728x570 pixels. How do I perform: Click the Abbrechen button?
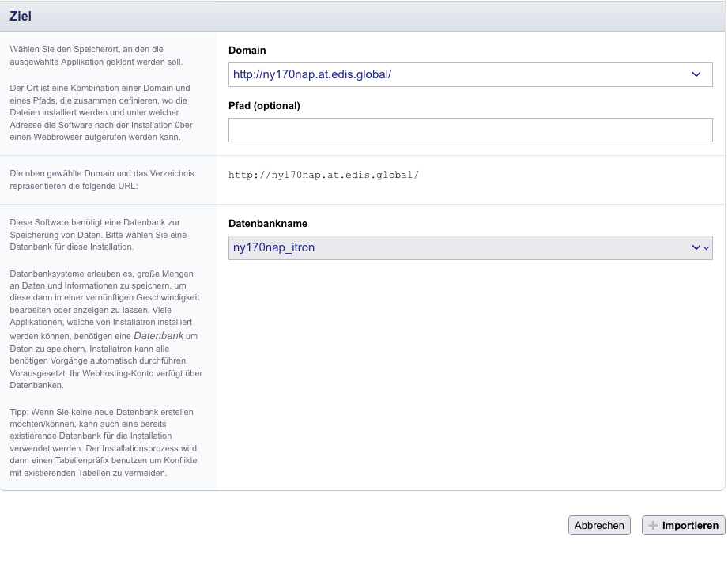[599, 526]
